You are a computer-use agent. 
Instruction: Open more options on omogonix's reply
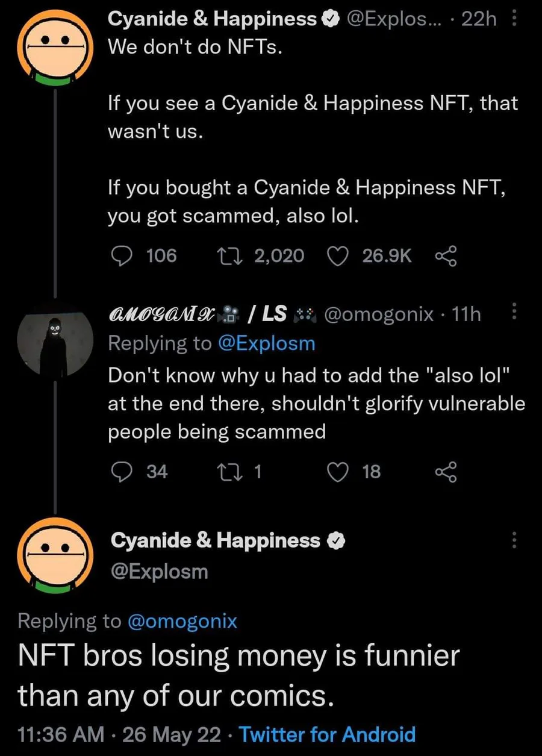point(514,313)
